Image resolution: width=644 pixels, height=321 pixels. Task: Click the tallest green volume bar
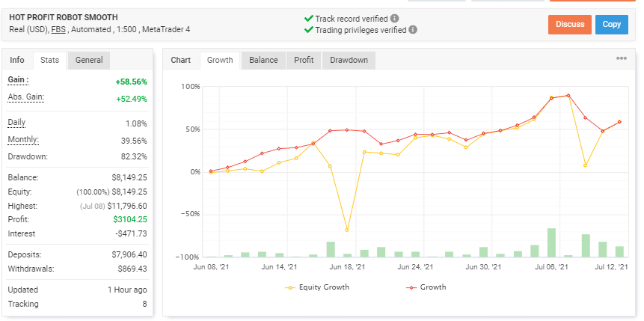click(x=551, y=242)
